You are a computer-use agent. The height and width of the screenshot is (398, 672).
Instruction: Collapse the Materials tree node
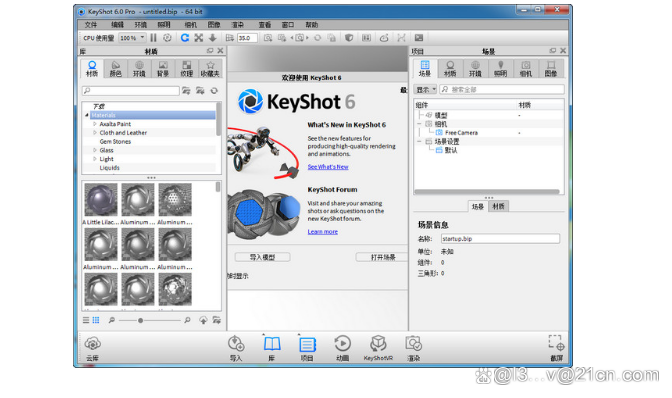(x=87, y=115)
